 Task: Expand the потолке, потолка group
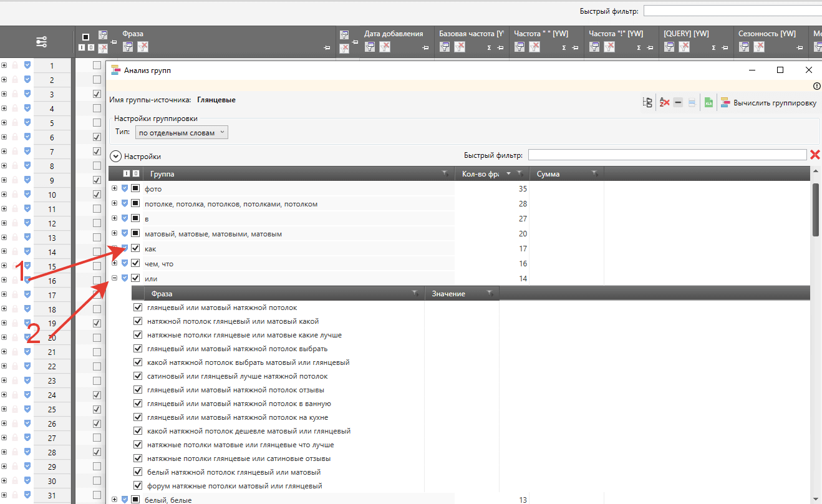click(114, 203)
